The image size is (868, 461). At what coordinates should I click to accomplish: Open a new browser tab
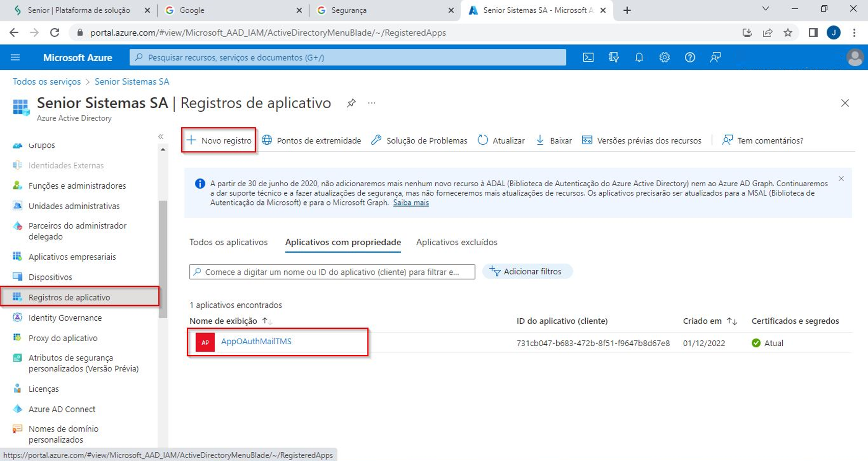627,10
